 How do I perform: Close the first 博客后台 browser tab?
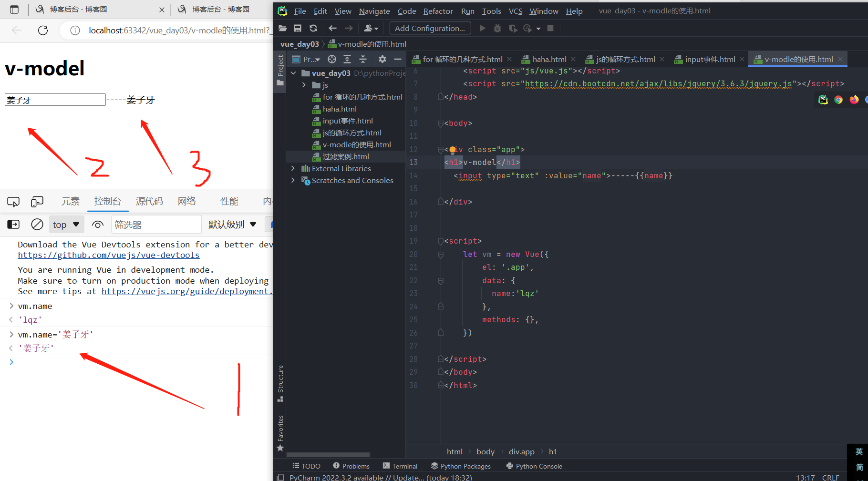[162, 10]
